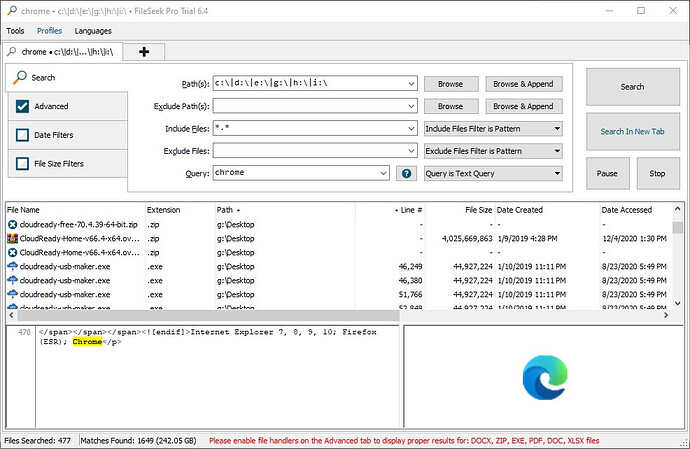
Task: Click results list scroll-up arrow
Action: pyautogui.click(x=678, y=209)
